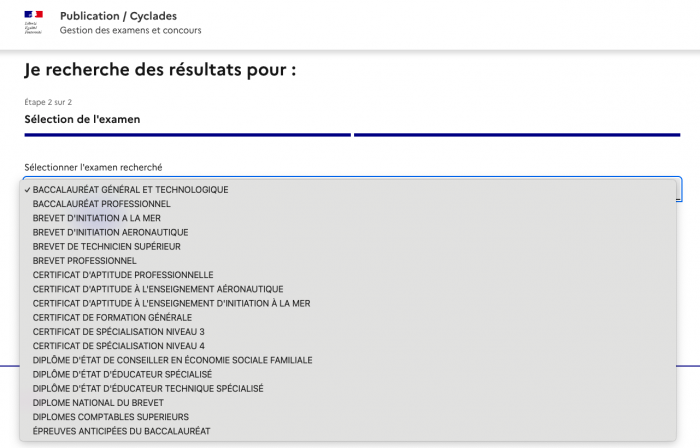The image size is (700, 448).
Task: Choose BREVET DE TECHNICIEN SUPÉRIEUR
Action: click(x=348, y=247)
